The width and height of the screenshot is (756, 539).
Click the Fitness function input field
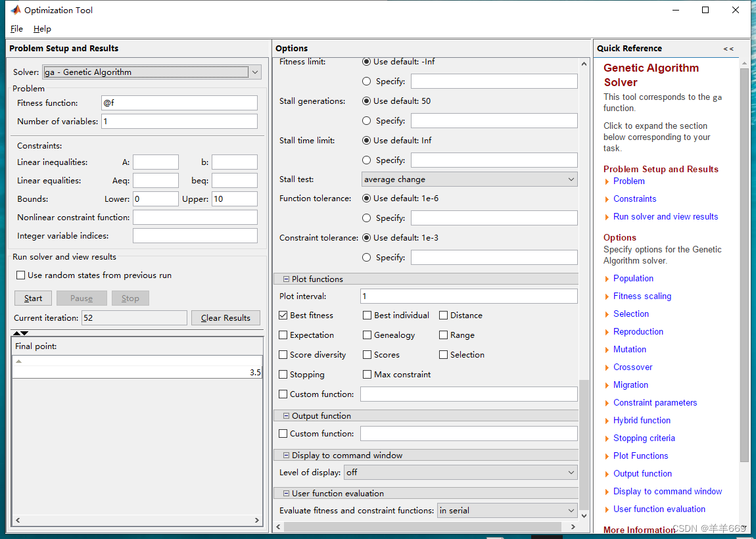tap(179, 103)
